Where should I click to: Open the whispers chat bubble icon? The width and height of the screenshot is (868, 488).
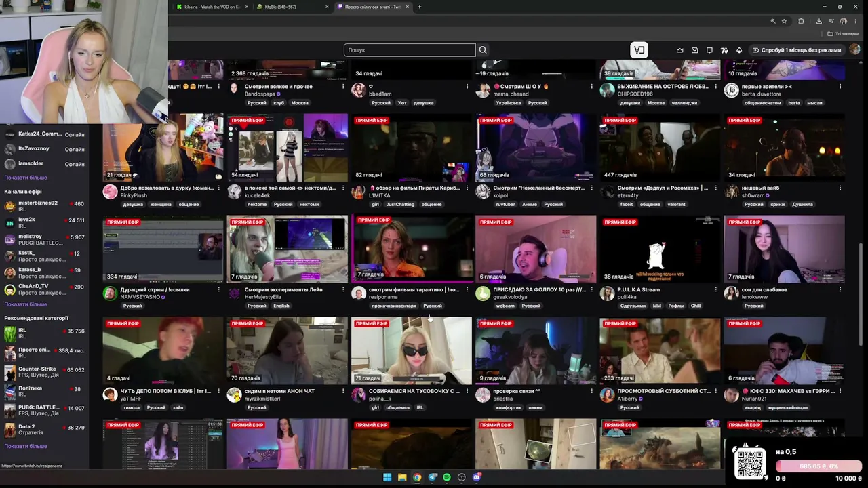click(709, 50)
